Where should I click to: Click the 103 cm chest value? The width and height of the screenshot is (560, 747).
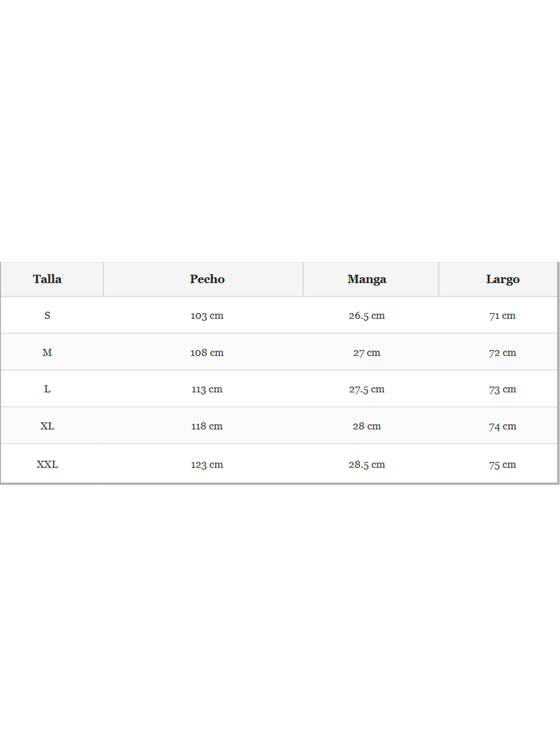pos(207,316)
